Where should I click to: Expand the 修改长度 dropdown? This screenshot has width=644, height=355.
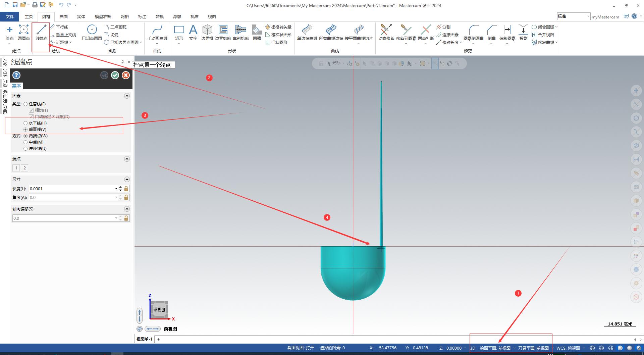(x=461, y=42)
